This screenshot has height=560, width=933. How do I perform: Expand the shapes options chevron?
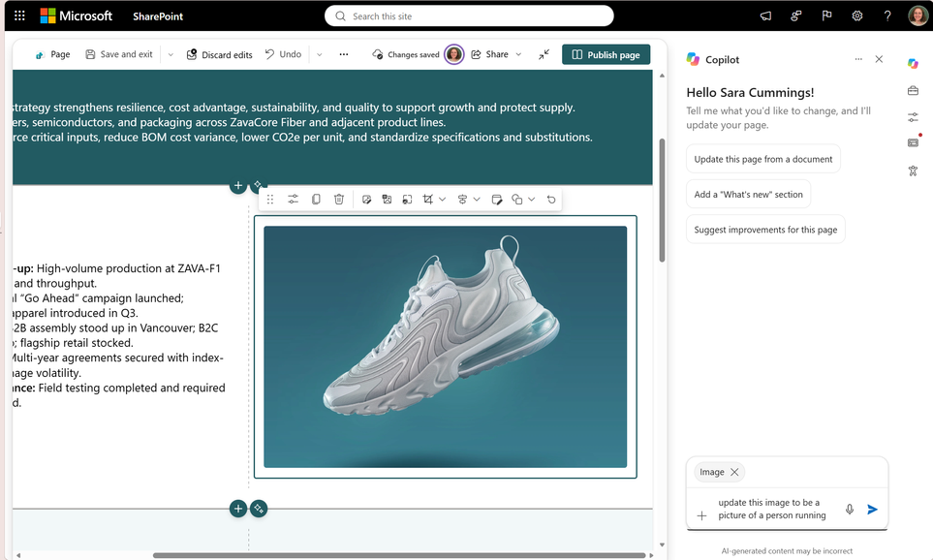[531, 200]
